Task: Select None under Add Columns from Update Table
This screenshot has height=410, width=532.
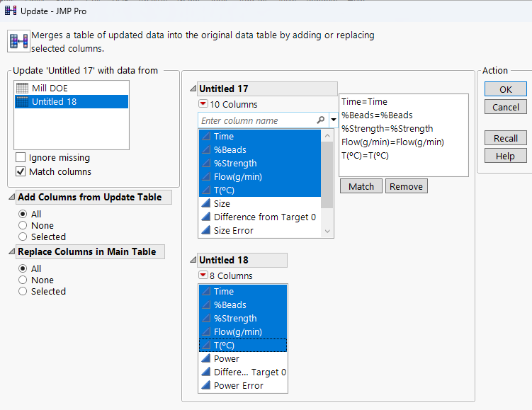Action: [x=23, y=225]
